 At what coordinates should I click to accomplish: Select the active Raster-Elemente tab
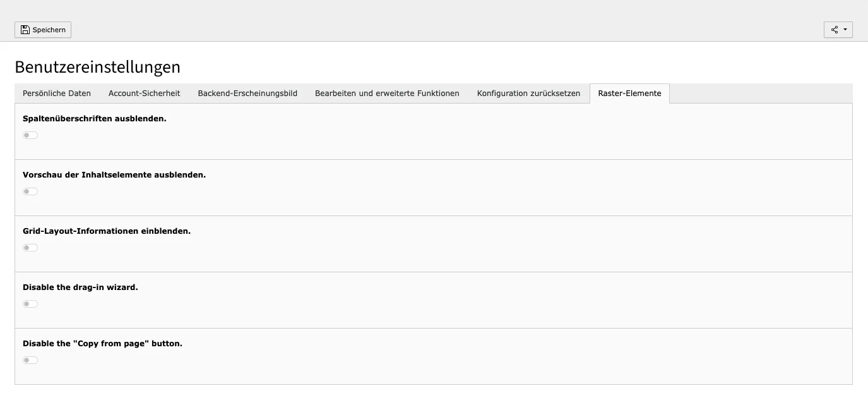629,93
